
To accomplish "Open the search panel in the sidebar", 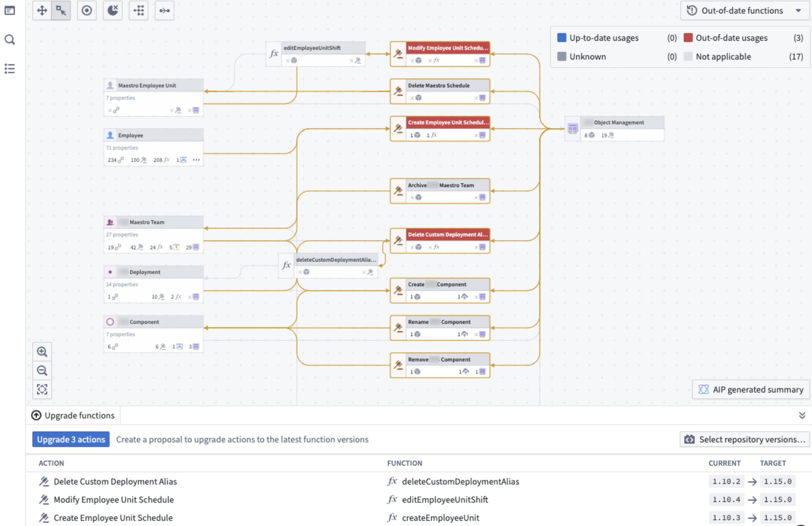I will pos(9,39).
